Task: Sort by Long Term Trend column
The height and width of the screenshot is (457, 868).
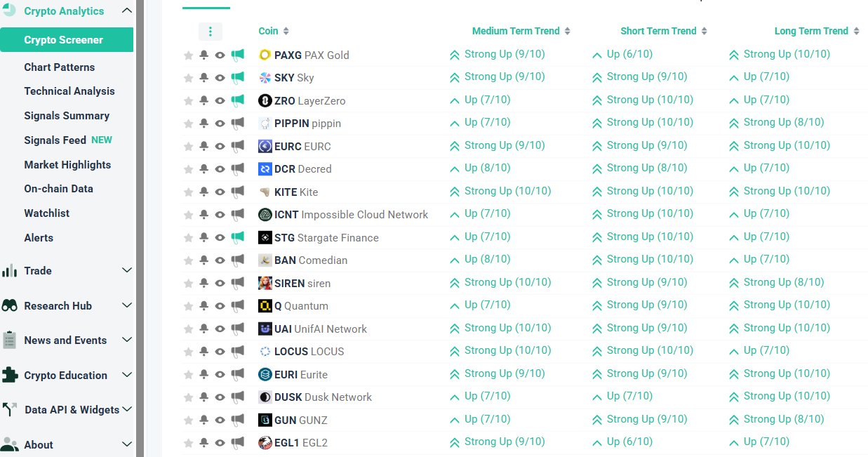Action: point(817,31)
